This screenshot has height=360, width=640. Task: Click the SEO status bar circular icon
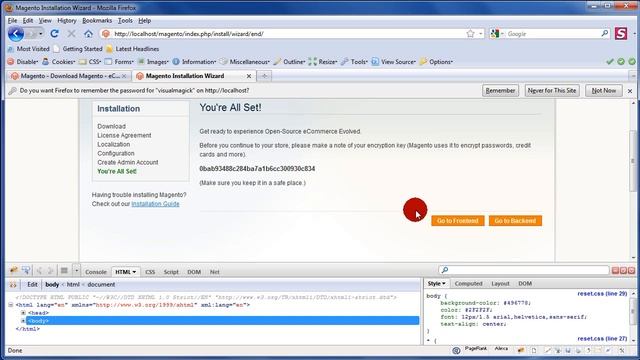[x=456, y=350]
